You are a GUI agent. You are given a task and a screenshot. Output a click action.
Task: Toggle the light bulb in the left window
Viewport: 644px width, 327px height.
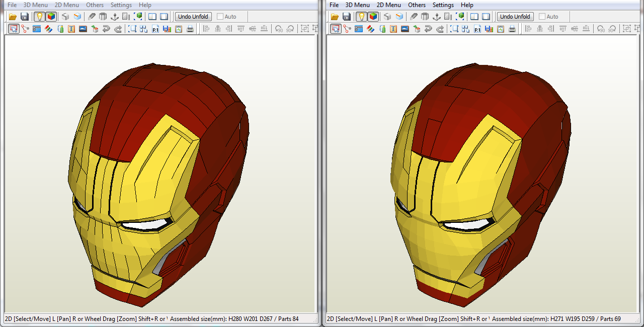[39, 17]
